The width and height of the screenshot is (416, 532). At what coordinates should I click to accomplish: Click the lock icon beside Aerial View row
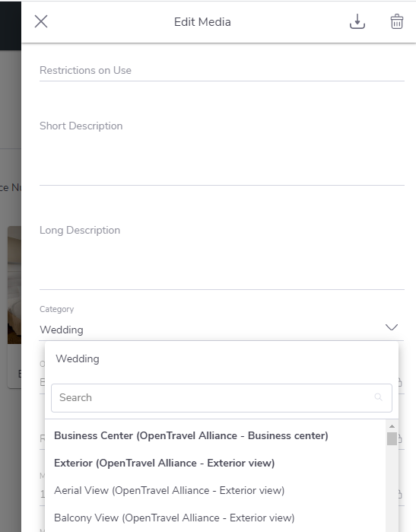pos(400,495)
